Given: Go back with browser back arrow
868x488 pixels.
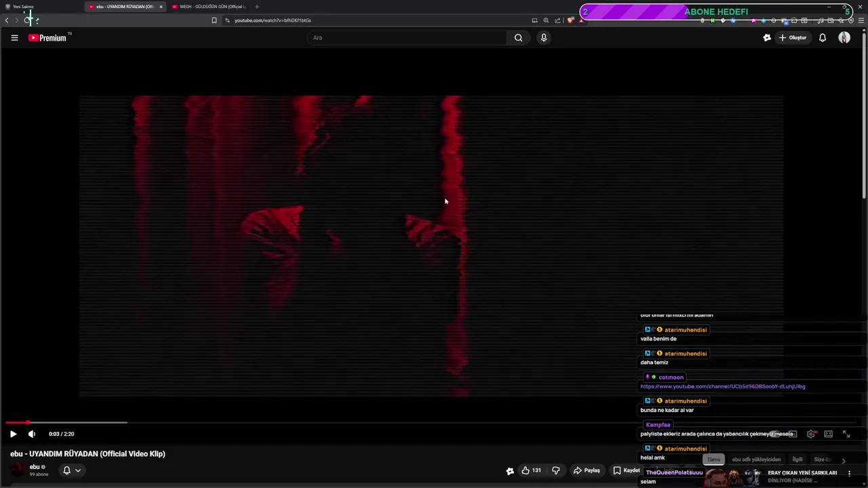Looking at the screenshot, I should 7,20.
